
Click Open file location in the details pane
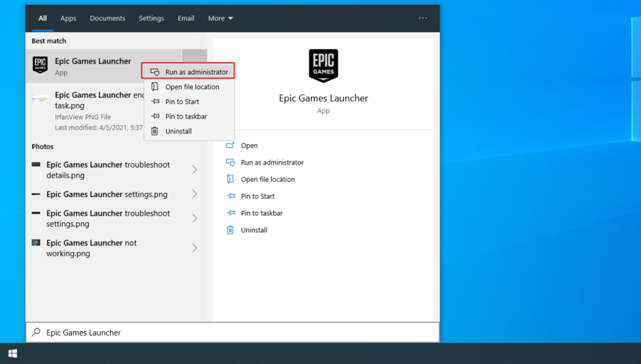tap(268, 179)
